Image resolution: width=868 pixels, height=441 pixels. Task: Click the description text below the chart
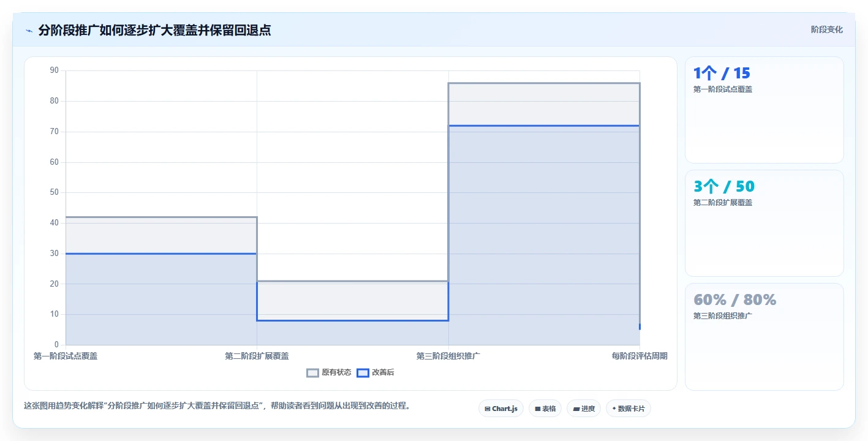coord(217,405)
